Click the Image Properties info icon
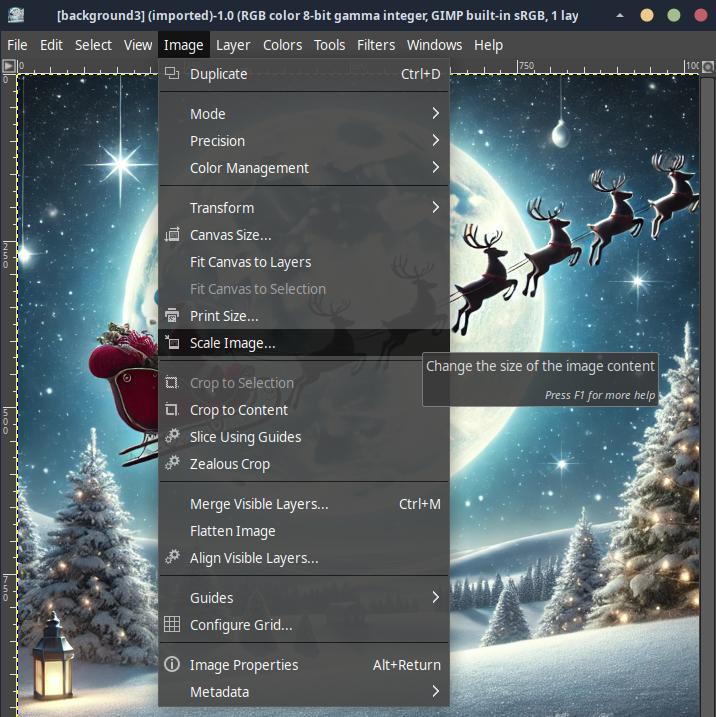The image size is (716, 717). pyautogui.click(x=172, y=664)
